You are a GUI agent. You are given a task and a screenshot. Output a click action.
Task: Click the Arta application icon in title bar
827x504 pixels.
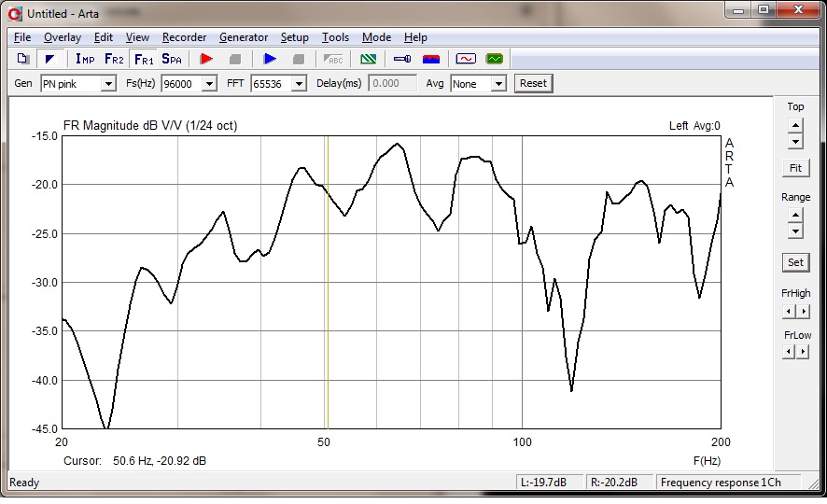[x=15, y=14]
